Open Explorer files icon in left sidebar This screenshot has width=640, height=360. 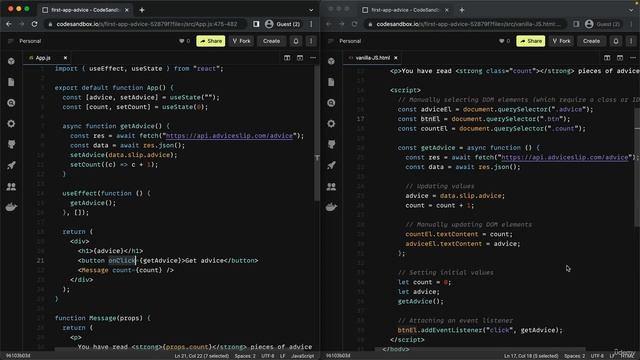pyautogui.click(x=11, y=82)
